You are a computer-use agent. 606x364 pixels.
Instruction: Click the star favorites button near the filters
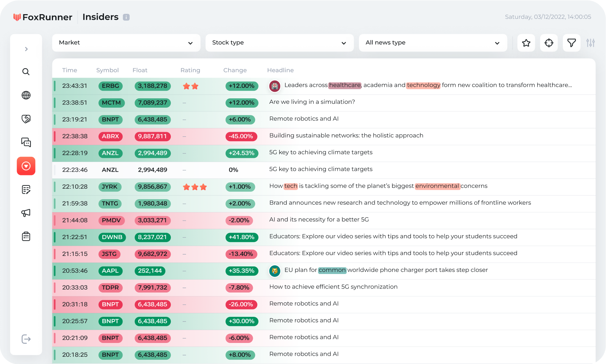526,42
